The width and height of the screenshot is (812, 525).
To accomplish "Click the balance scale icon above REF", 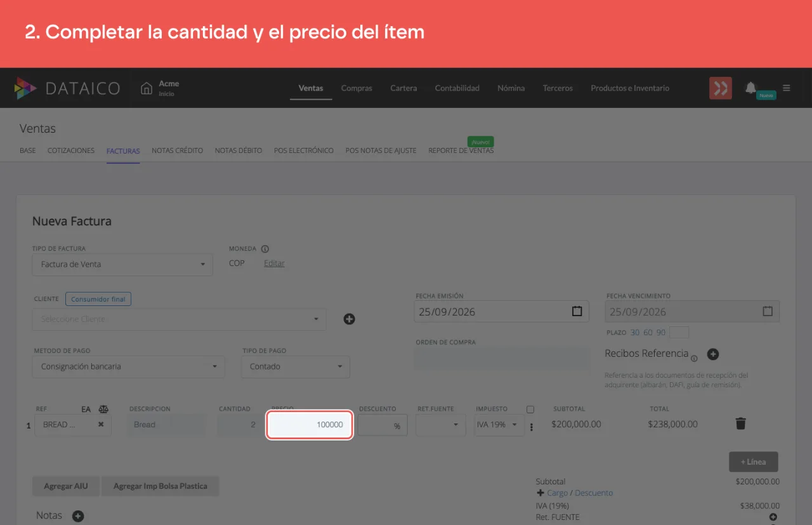I will [x=103, y=409].
